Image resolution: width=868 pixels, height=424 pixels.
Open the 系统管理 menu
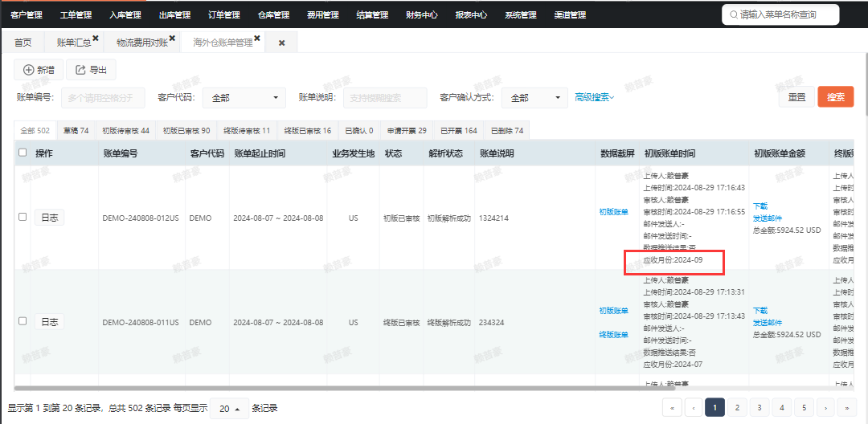pyautogui.click(x=520, y=15)
